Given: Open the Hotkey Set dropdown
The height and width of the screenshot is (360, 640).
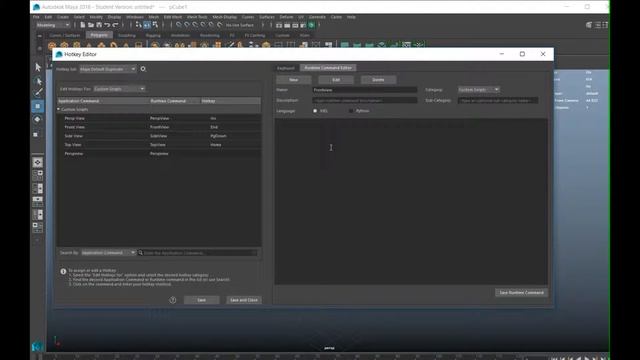Looking at the screenshot, I should coord(108,69).
